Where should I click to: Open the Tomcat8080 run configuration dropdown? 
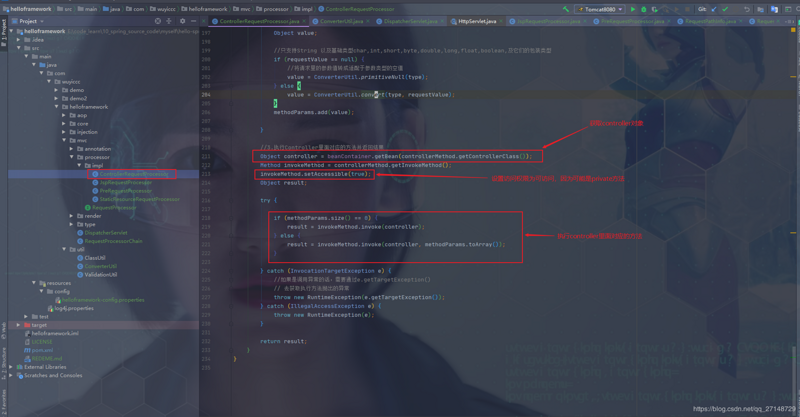click(x=600, y=9)
